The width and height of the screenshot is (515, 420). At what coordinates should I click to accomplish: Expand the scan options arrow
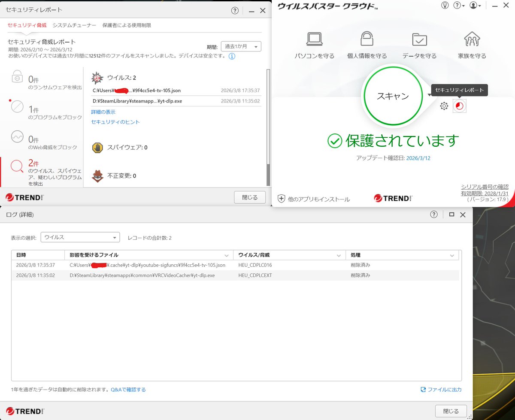(429, 95)
